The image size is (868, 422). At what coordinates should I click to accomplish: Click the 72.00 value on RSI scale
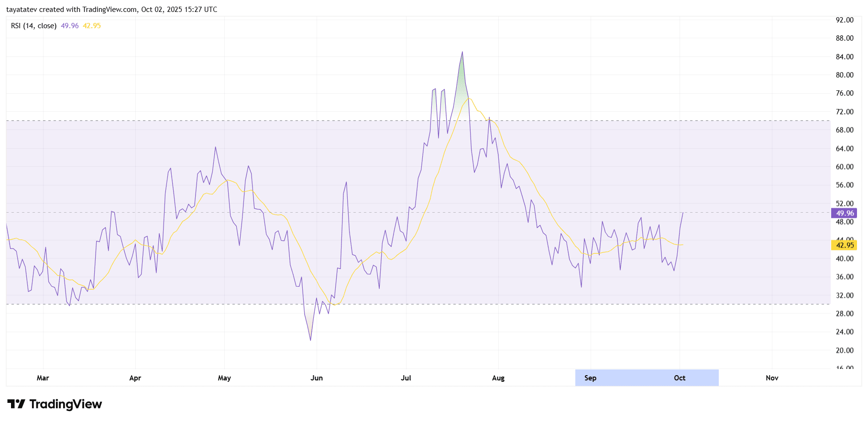click(844, 112)
